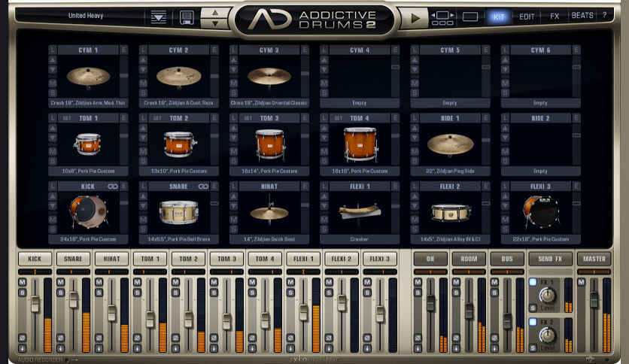Image resolution: width=629 pixels, height=364 pixels.
Task: Click the save preset disk icon
Action: click(187, 17)
